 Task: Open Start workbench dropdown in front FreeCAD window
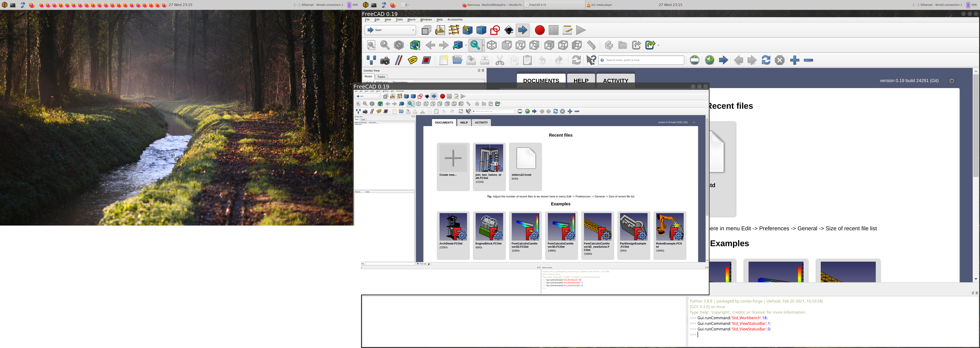[x=367, y=96]
